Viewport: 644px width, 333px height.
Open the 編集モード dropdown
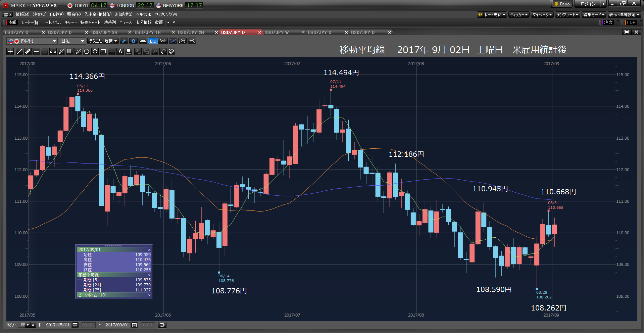click(594, 14)
